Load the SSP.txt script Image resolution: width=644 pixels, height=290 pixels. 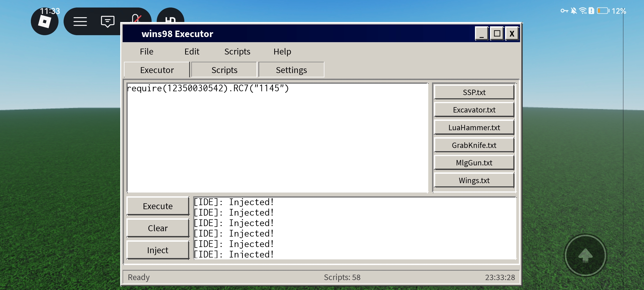pyautogui.click(x=474, y=92)
